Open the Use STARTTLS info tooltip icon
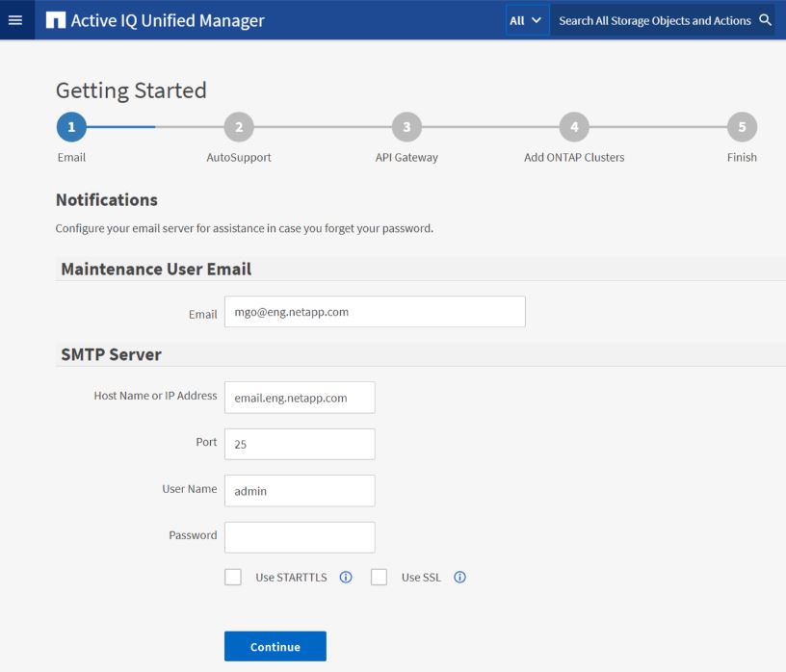Viewport: 786px width, 672px height. [x=345, y=577]
